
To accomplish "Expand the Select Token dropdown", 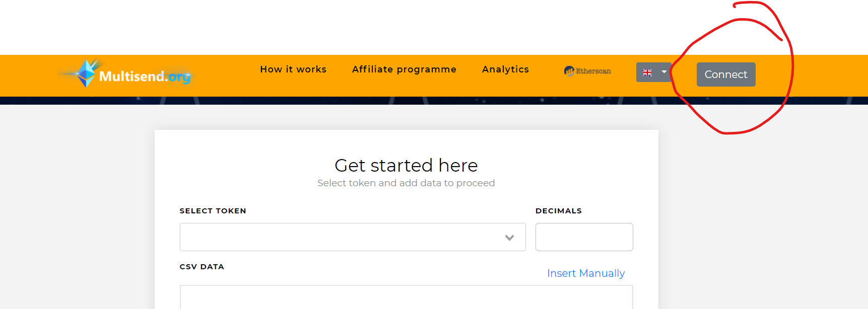I will tap(353, 237).
